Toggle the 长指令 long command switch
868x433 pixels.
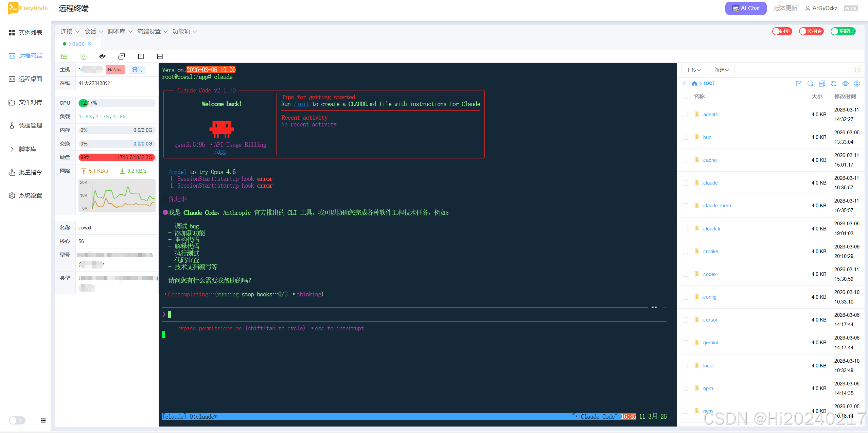pyautogui.click(x=811, y=31)
